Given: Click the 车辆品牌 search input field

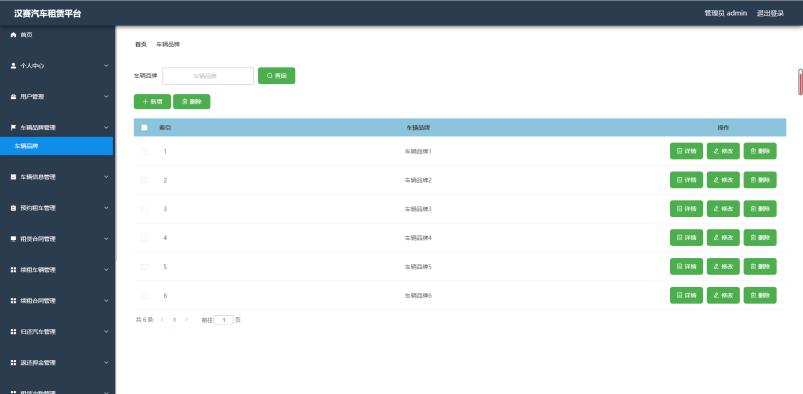Looking at the screenshot, I should click(207, 76).
